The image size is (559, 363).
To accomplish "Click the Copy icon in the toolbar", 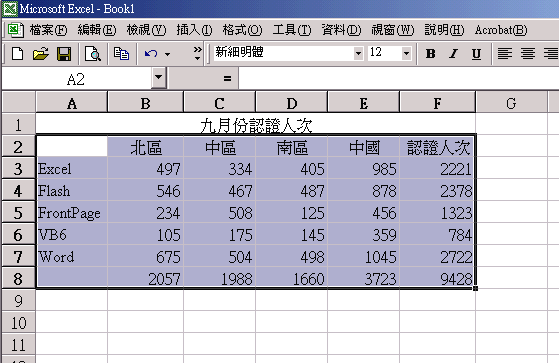I will [x=121, y=54].
